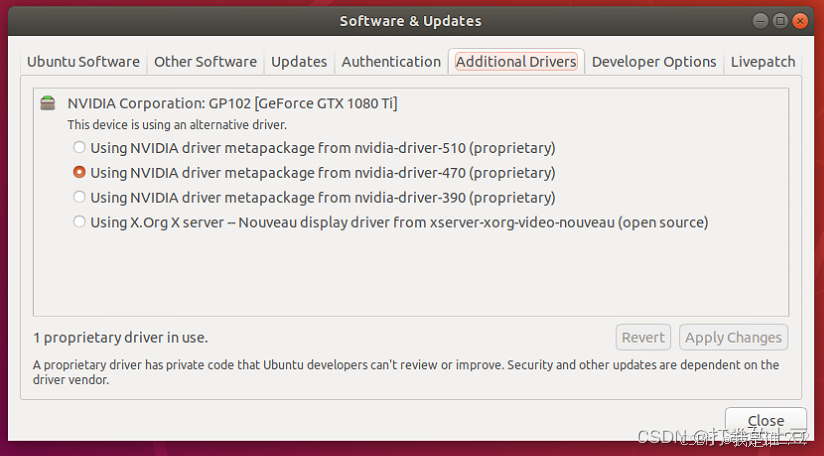Click 'This device is using an alternative driver' text
This screenshot has width=824, height=456.
pos(177,125)
